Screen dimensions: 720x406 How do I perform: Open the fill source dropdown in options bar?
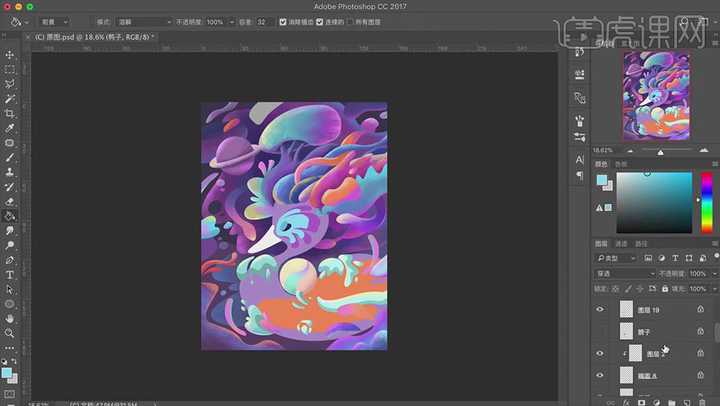(x=54, y=22)
